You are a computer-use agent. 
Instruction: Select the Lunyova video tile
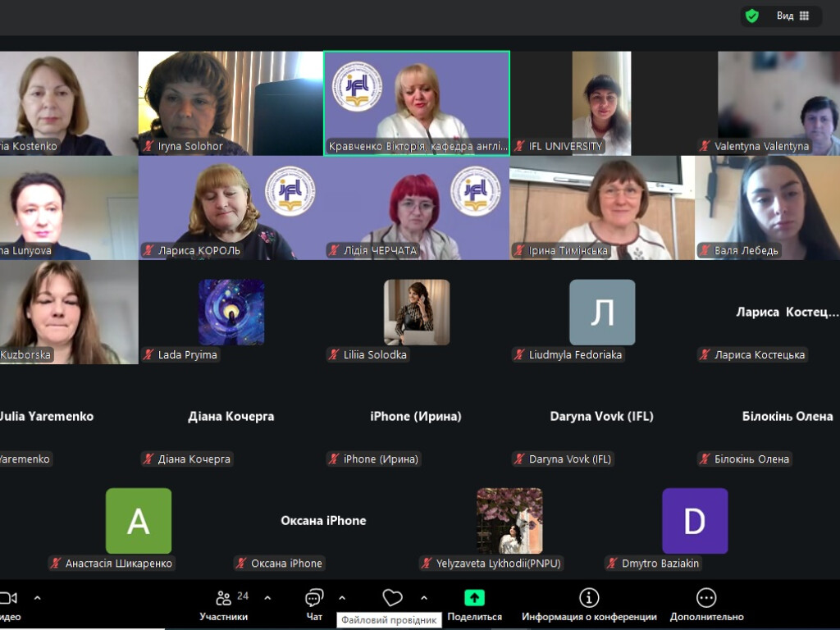69,208
